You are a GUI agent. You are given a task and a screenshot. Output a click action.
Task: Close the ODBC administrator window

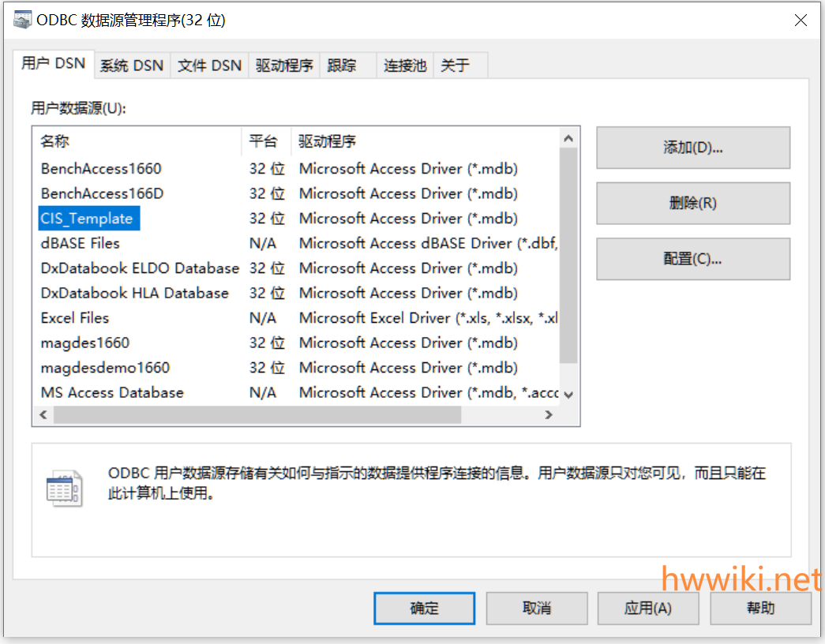[801, 21]
